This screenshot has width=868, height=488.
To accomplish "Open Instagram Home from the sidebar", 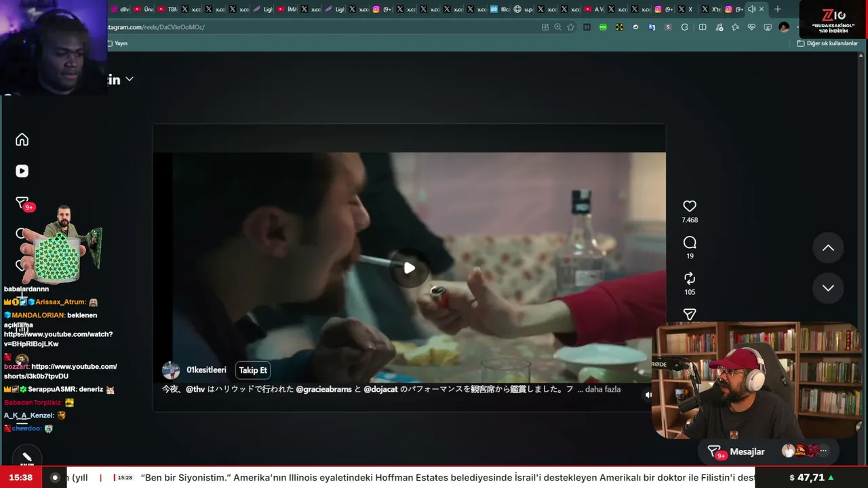I will pyautogui.click(x=22, y=140).
